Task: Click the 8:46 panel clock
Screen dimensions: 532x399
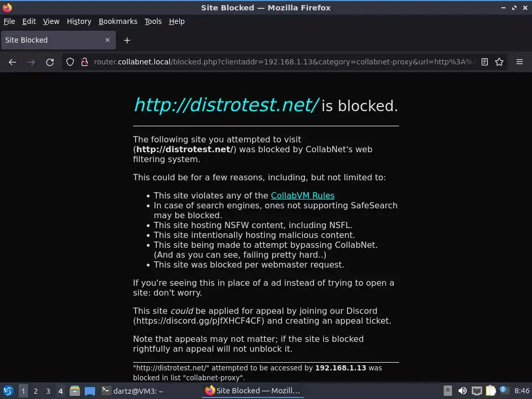Action: (x=522, y=391)
